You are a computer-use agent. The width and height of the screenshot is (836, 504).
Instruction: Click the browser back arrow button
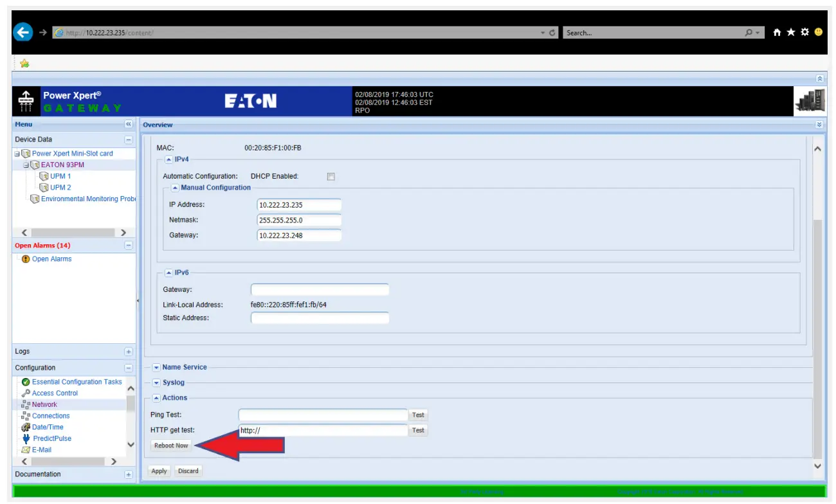click(x=23, y=32)
